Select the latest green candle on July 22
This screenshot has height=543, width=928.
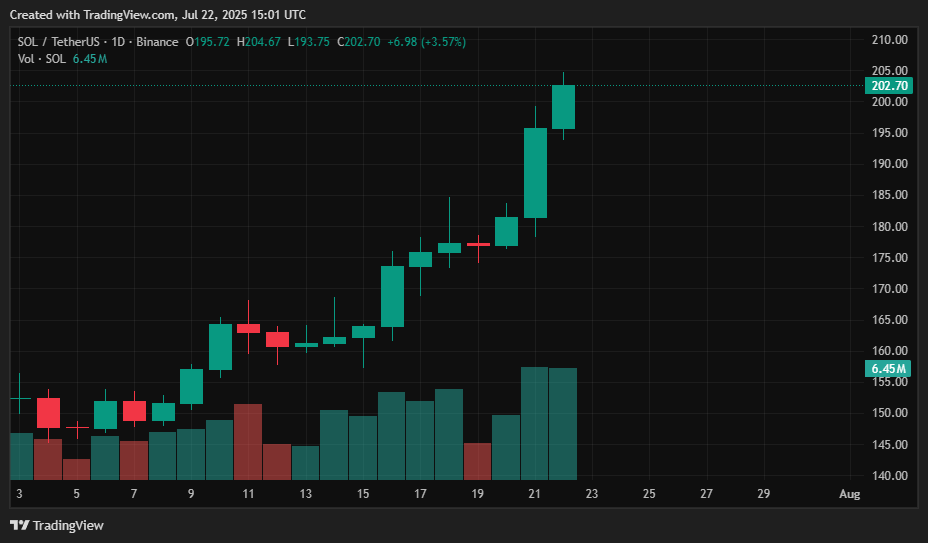pos(563,107)
